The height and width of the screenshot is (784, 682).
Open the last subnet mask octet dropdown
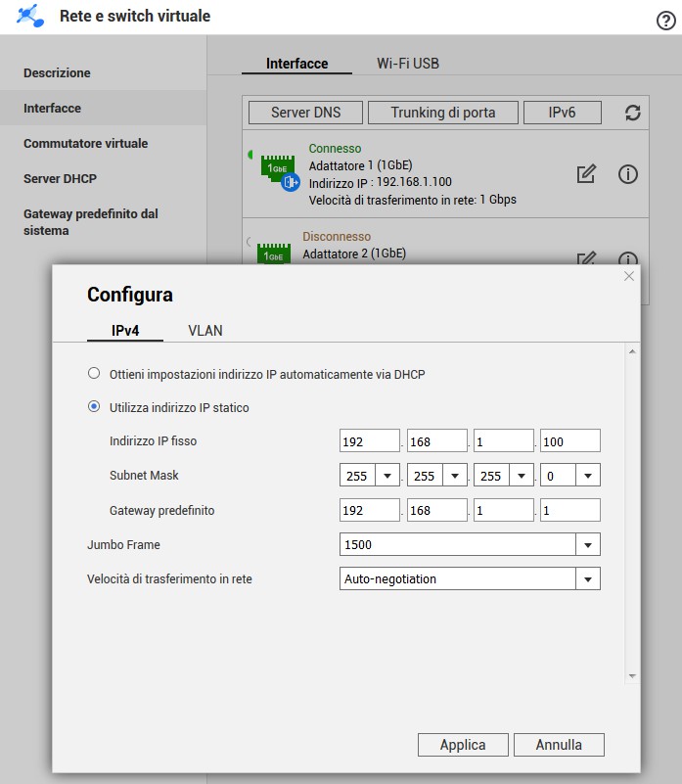click(x=588, y=477)
